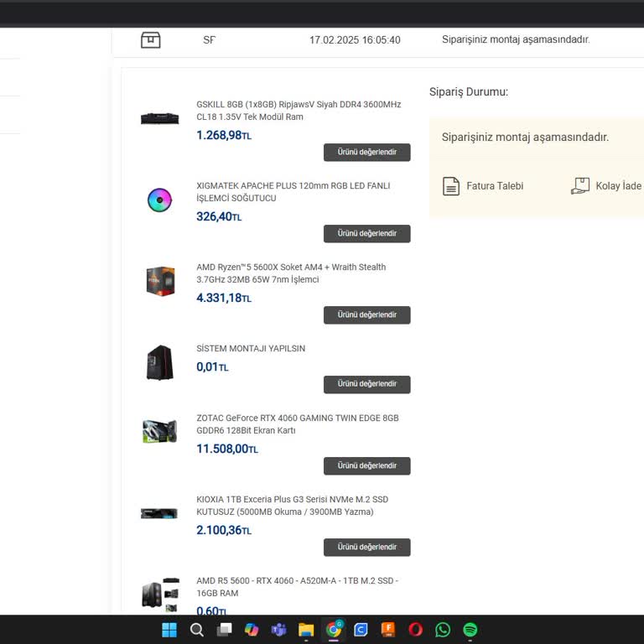Launch Opera browser from taskbar
644x644 pixels.
tap(415, 630)
